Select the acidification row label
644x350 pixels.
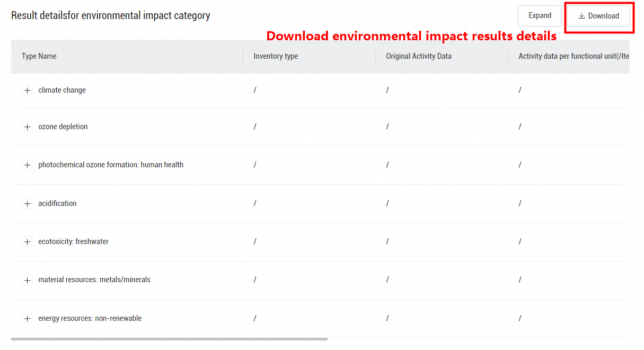tap(57, 204)
